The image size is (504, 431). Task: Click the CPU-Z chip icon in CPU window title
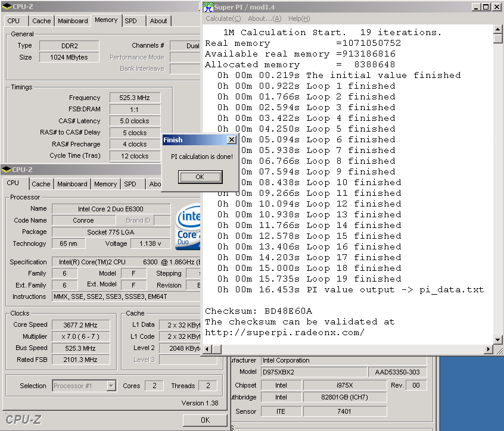point(7,169)
